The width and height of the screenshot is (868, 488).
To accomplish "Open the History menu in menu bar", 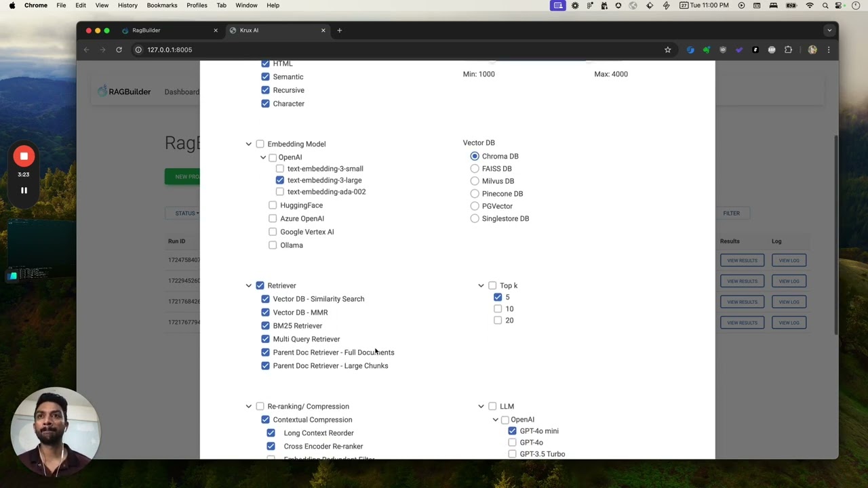I will pyautogui.click(x=127, y=5).
